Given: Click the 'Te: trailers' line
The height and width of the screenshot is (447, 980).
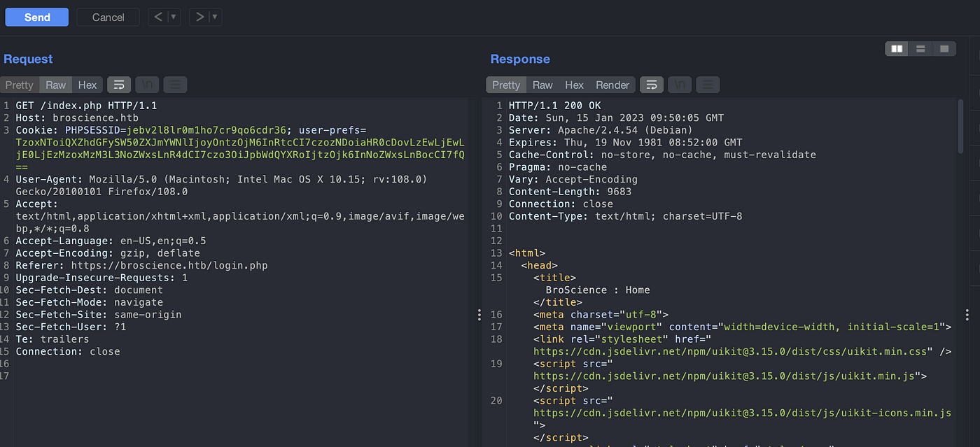Looking at the screenshot, I should tap(52, 339).
